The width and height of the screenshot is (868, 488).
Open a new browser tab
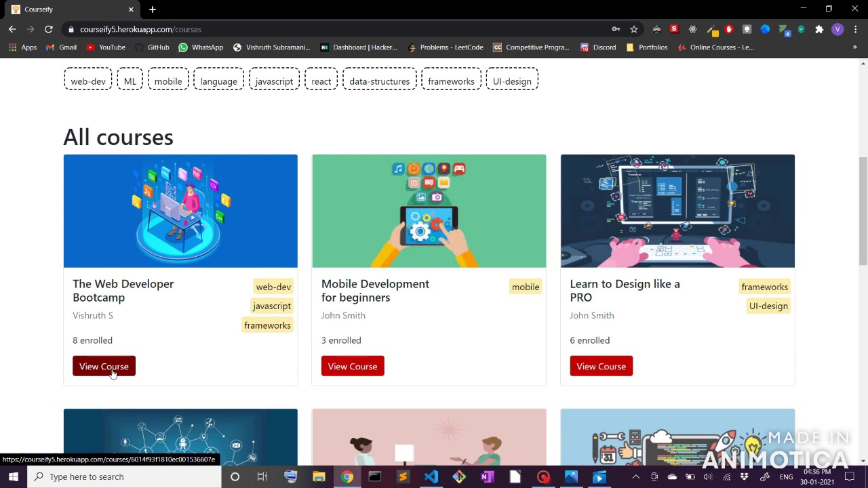tap(153, 9)
